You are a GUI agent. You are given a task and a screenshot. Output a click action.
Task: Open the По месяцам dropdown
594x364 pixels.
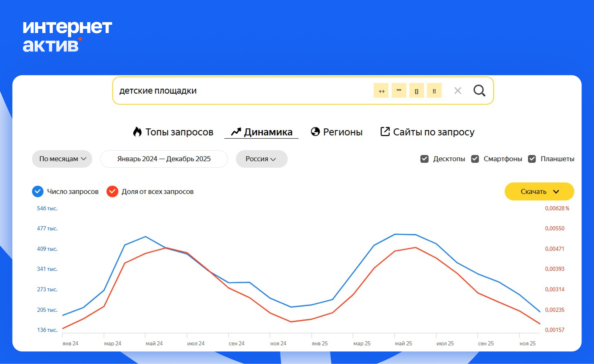click(x=62, y=159)
